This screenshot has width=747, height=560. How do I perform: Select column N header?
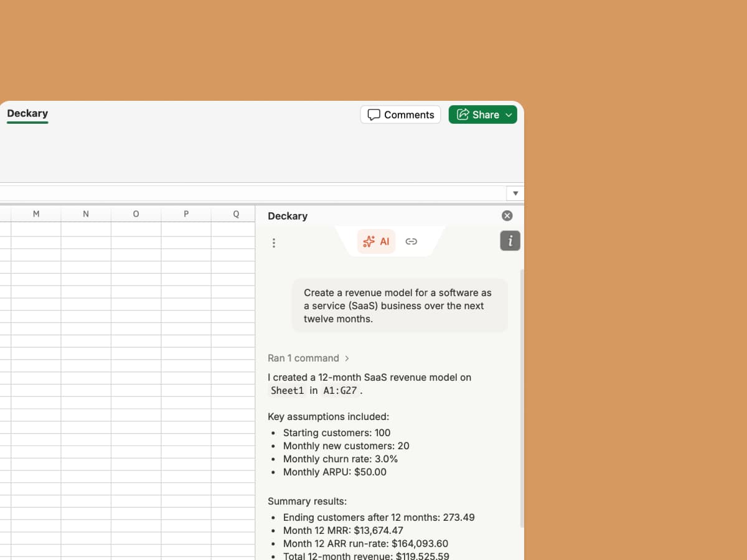(x=86, y=213)
